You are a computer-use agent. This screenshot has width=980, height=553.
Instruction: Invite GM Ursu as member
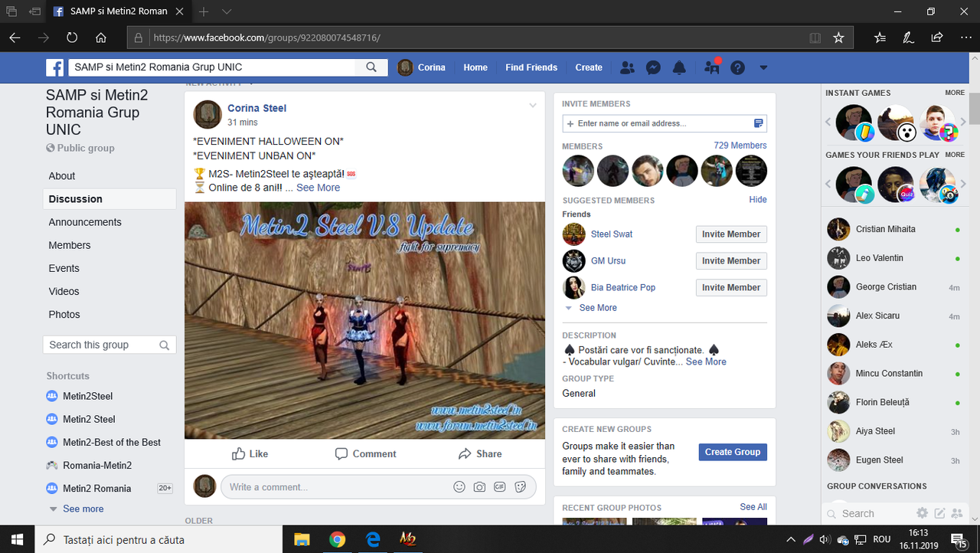731,261
